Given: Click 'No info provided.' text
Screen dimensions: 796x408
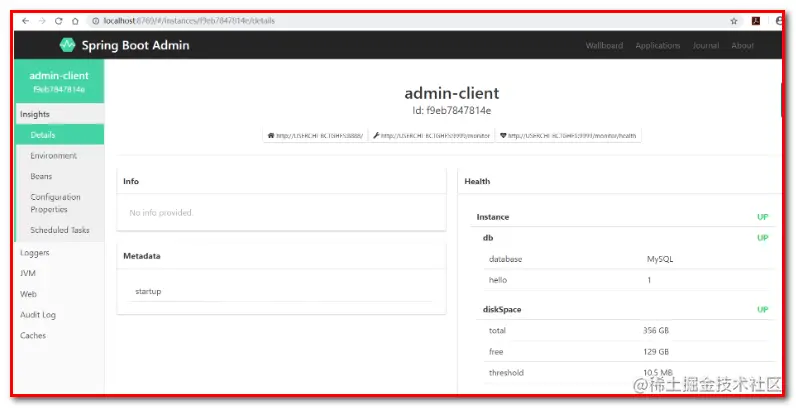Looking at the screenshot, I should [161, 213].
